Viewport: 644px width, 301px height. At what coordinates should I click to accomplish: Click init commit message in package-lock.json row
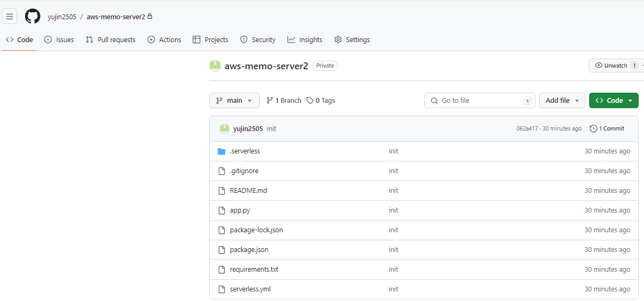pyautogui.click(x=393, y=230)
